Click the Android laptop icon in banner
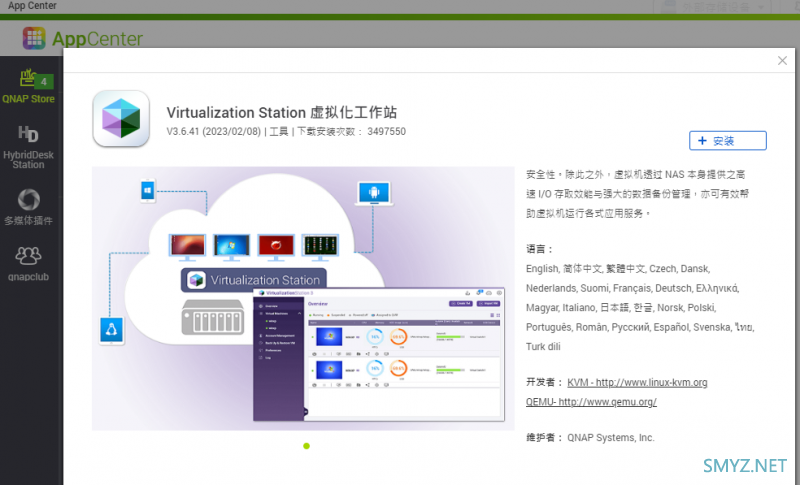The image size is (800, 485). [374, 193]
